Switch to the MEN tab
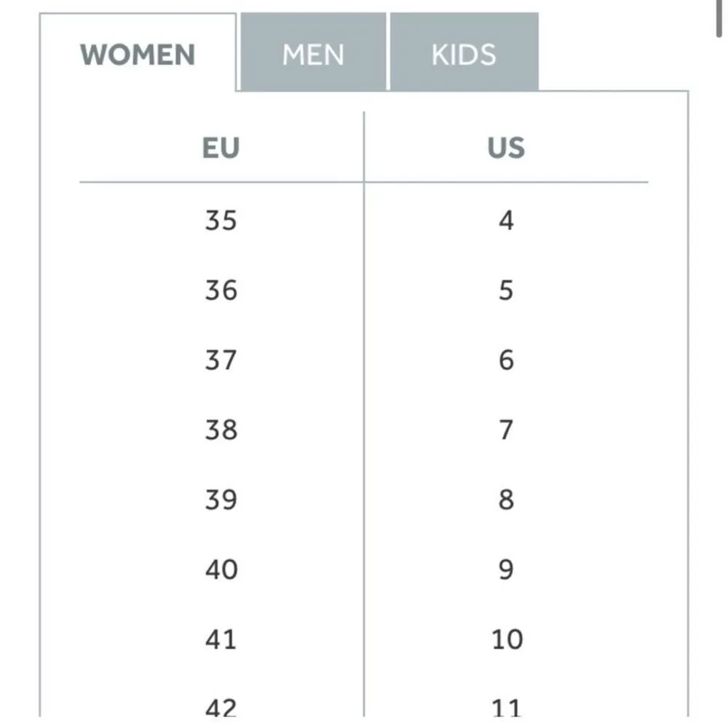Screen dimensions: 728x728 point(313,55)
